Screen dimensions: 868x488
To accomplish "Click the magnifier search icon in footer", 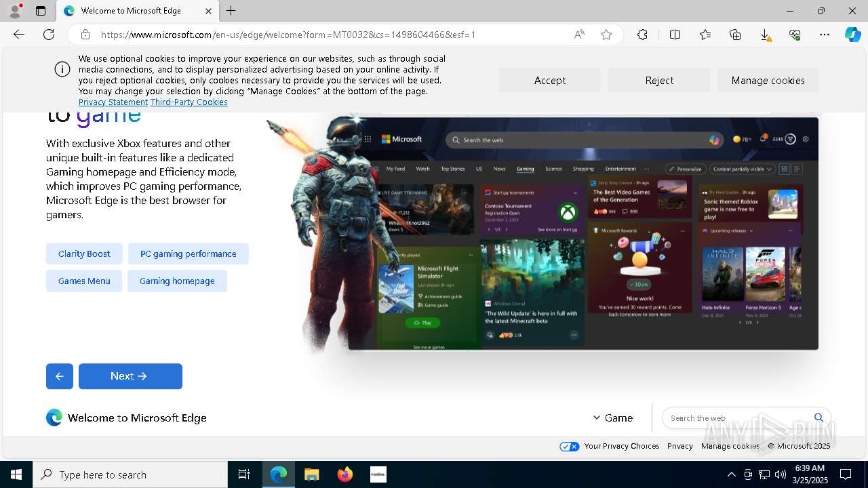I will click(818, 418).
